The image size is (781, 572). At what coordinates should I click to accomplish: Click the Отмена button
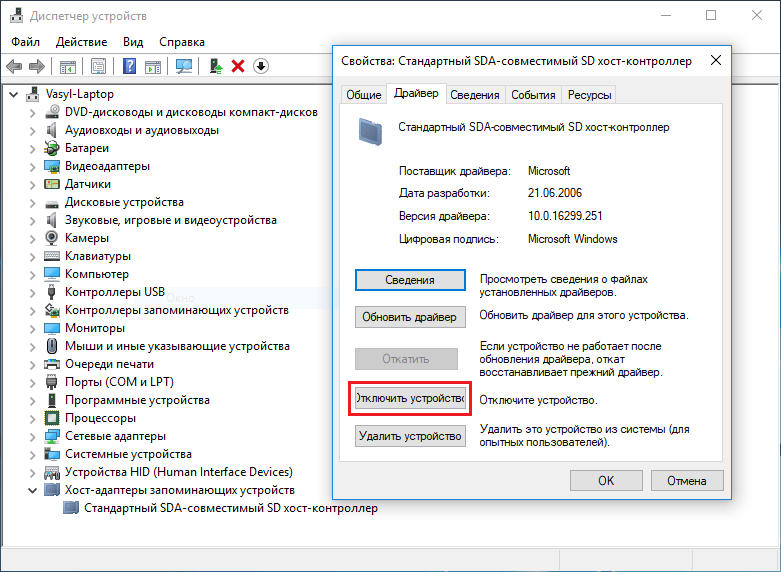tap(687, 481)
